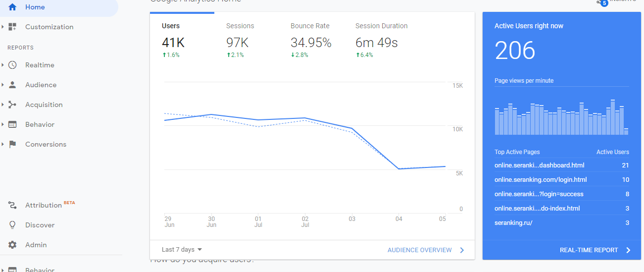Click the online.seranking.com/login.html active page
The width and height of the screenshot is (644, 272).
click(x=541, y=179)
